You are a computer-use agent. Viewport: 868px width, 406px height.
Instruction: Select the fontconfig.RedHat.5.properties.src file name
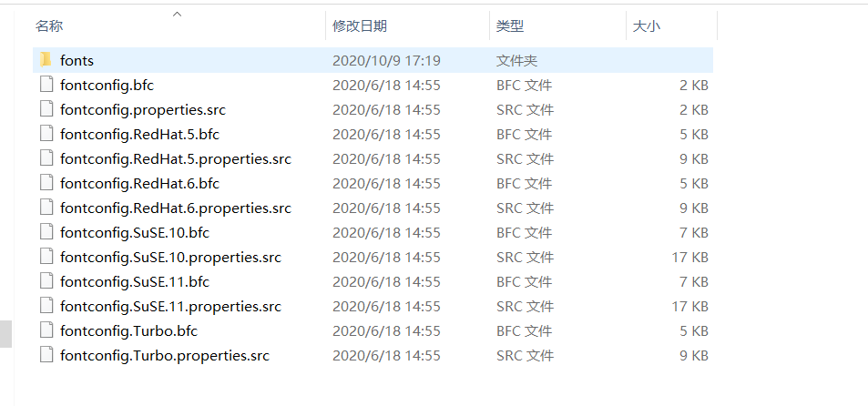[x=176, y=158]
